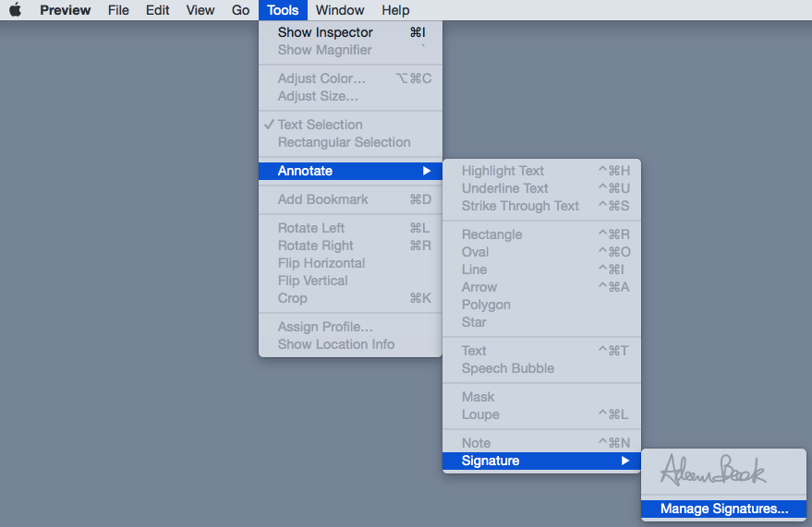Open the Apple menu
812x527 pixels.
pyautogui.click(x=16, y=10)
